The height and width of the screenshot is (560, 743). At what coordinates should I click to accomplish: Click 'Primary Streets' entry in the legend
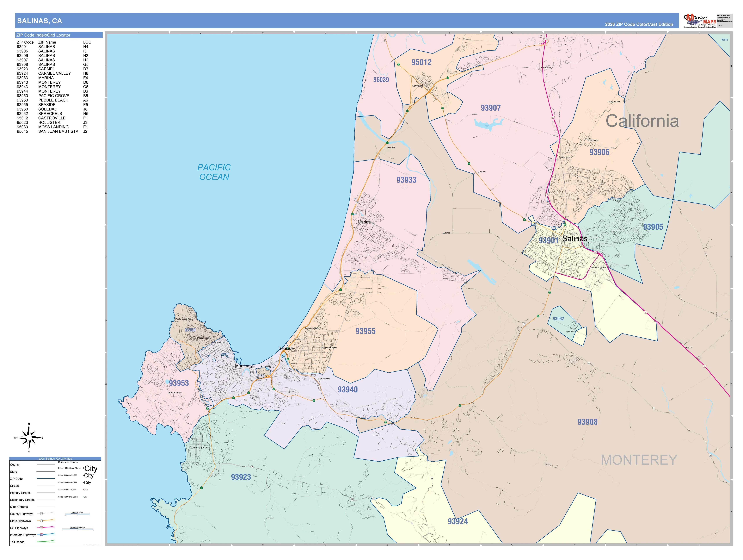click(x=20, y=493)
